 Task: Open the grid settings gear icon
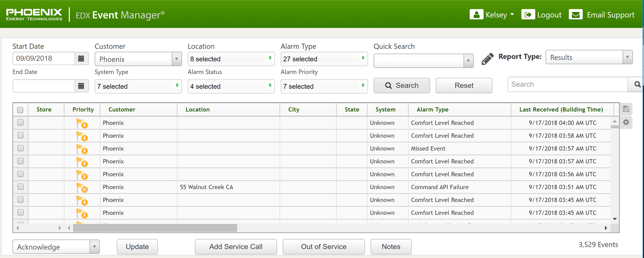point(626,122)
